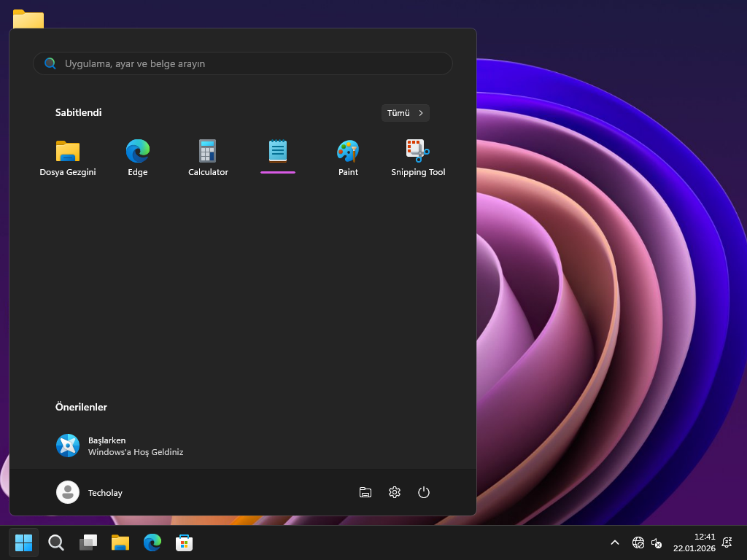Click the network globe tray icon
The height and width of the screenshot is (560, 747).
click(638, 542)
